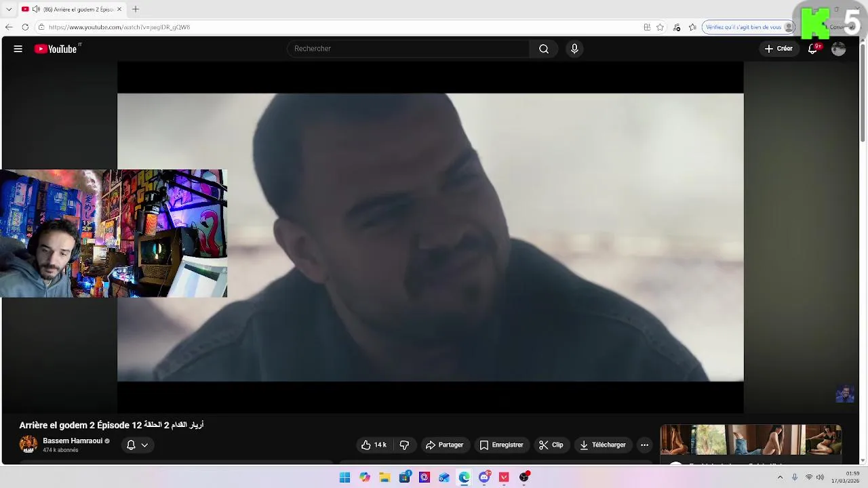Viewport: 868px width, 488px height.
Task: Click the split screen/apps icon in address bar
Action: pos(647,27)
